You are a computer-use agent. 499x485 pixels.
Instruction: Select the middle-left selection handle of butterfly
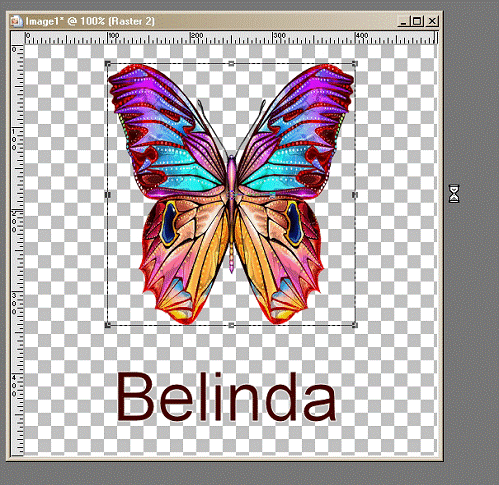point(107,195)
